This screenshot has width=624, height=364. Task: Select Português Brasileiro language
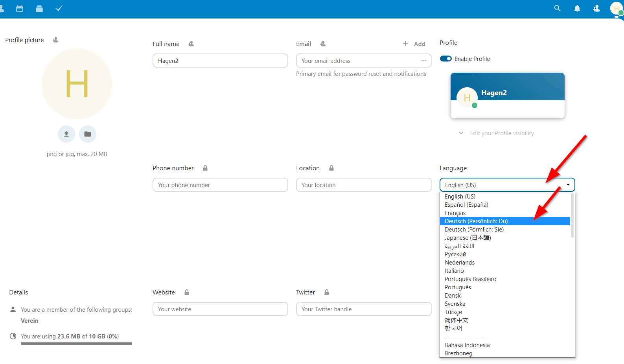[x=505, y=279]
